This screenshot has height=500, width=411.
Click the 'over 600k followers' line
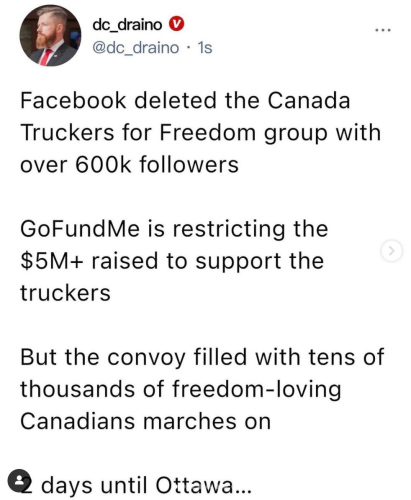click(129, 164)
